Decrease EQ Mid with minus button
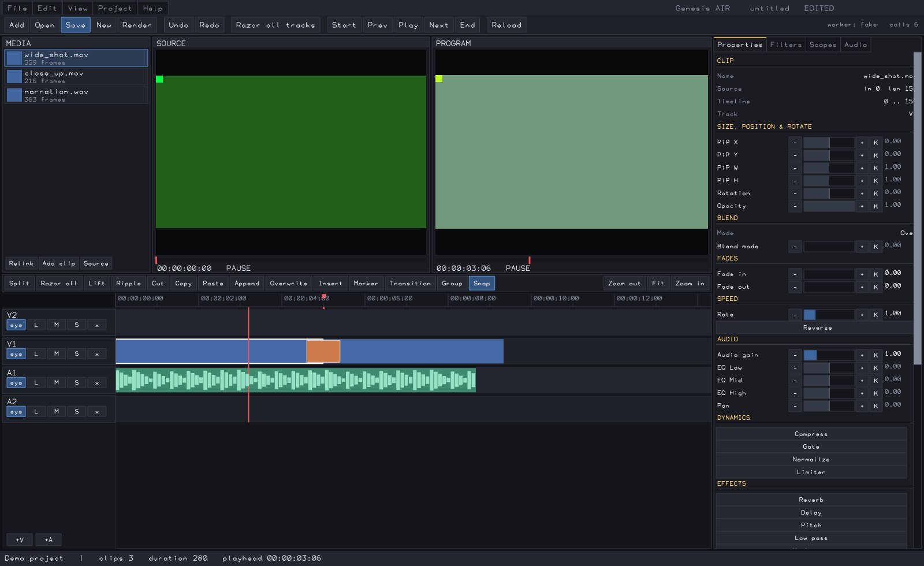 point(795,381)
